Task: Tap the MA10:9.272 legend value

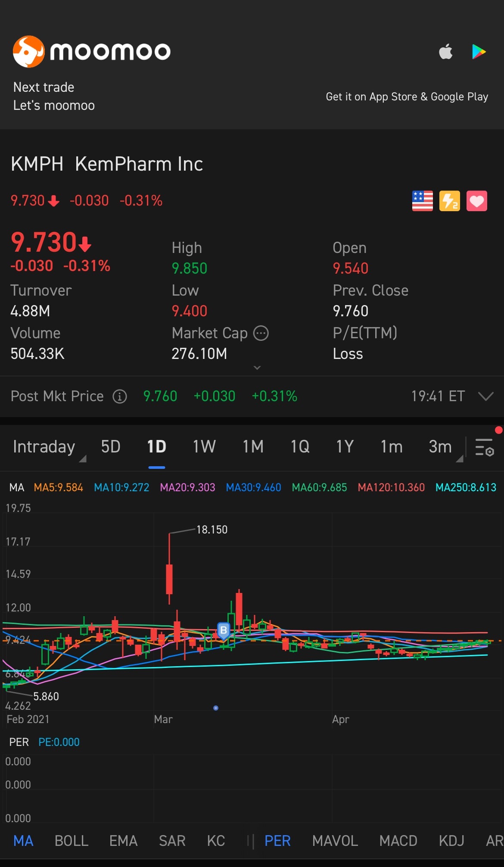Action: (x=121, y=487)
